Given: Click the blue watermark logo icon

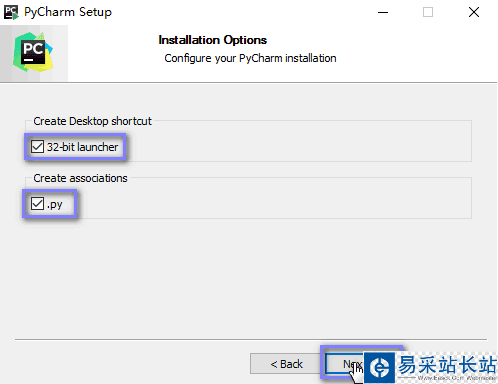Looking at the screenshot, I should 380,368.
